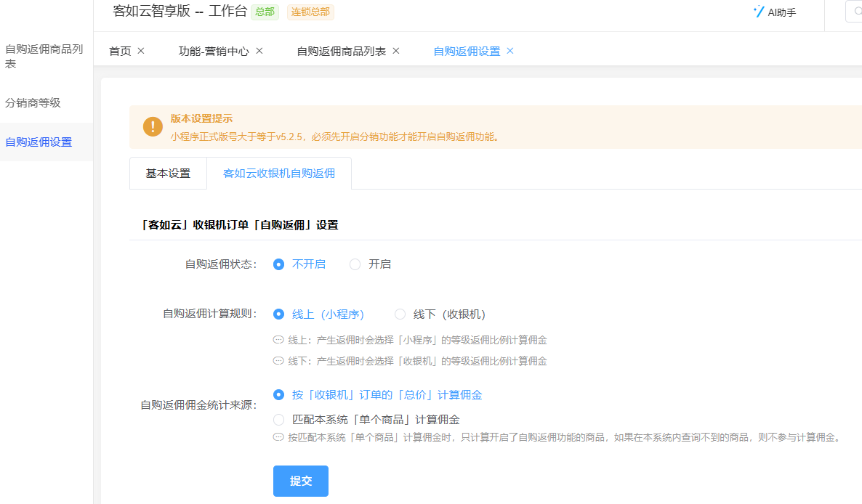
Task: Click the 提交 submit button
Action: click(301, 481)
